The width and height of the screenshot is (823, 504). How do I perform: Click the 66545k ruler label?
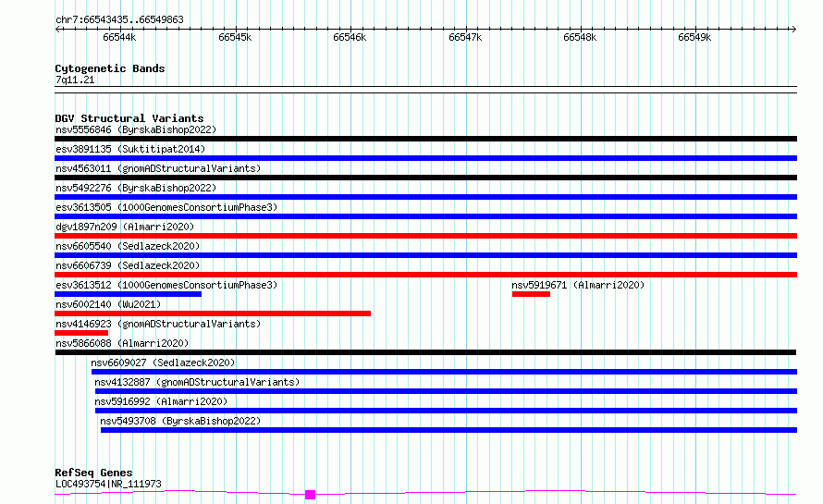click(x=235, y=37)
